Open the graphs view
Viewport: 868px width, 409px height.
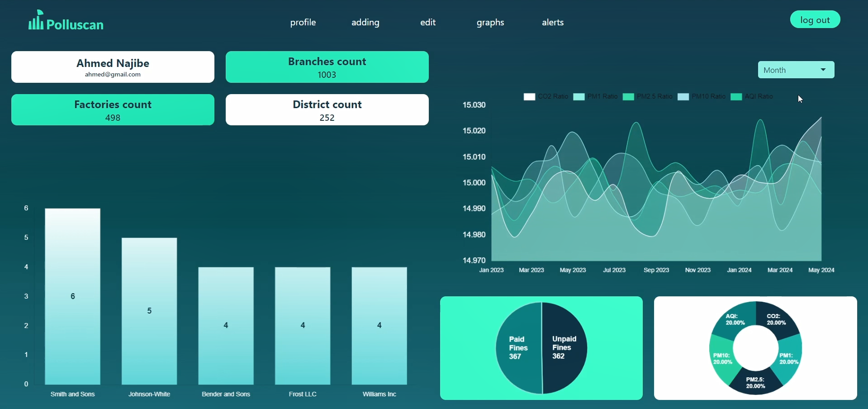pos(490,22)
